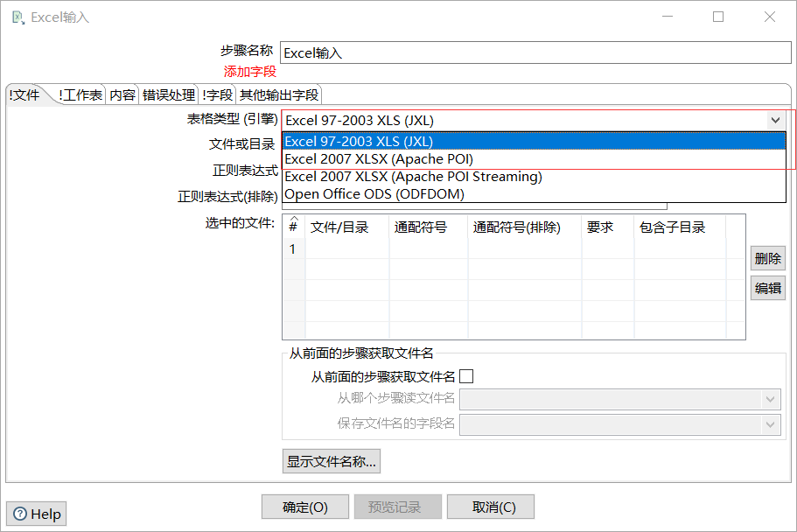Click the # sort column header
Screen dimensions: 797x532
coord(293,227)
